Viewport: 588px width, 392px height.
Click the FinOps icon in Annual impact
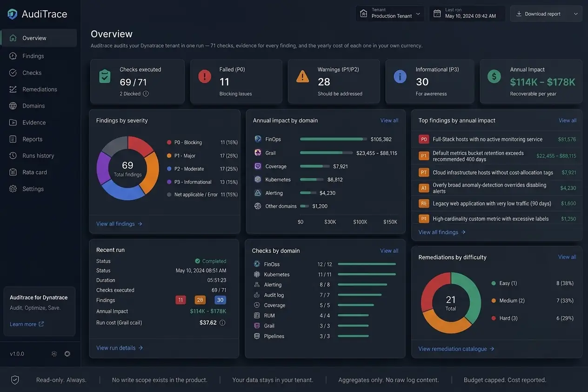coord(258,139)
